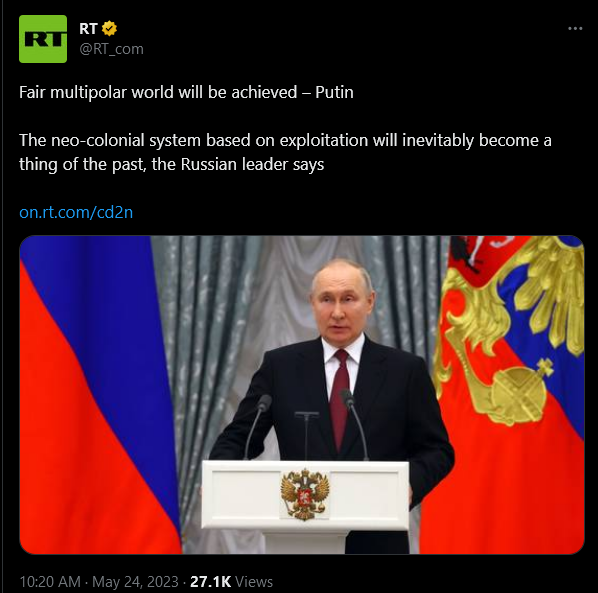
Task: Click the double-headed eagle emblem on the podium
Action: pos(305,494)
